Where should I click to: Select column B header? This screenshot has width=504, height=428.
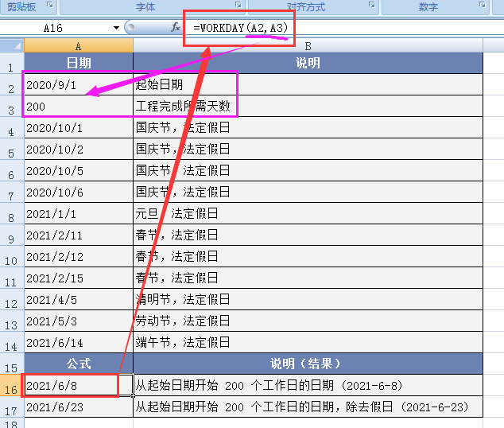click(x=308, y=45)
